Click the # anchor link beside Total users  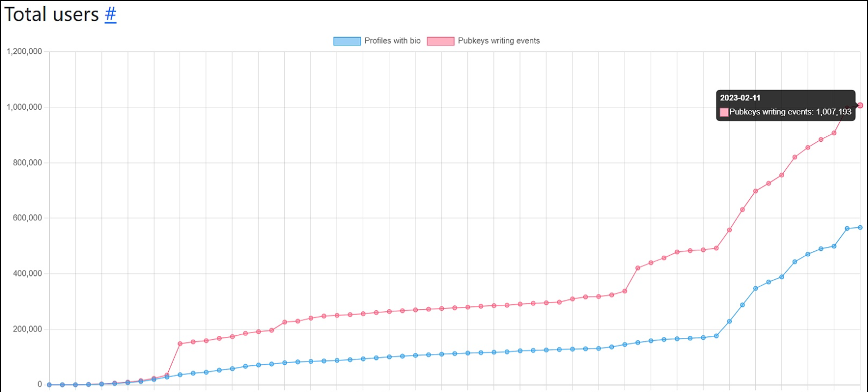(111, 15)
